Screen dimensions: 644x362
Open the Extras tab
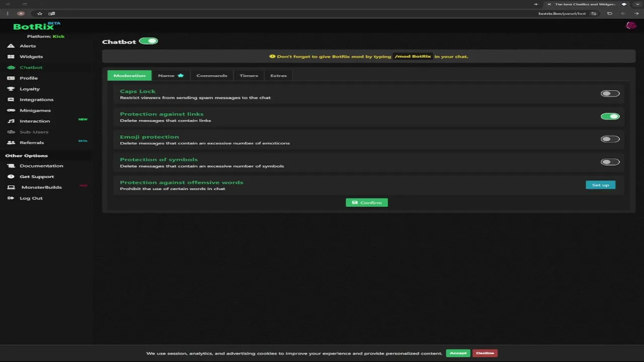click(x=278, y=75)
